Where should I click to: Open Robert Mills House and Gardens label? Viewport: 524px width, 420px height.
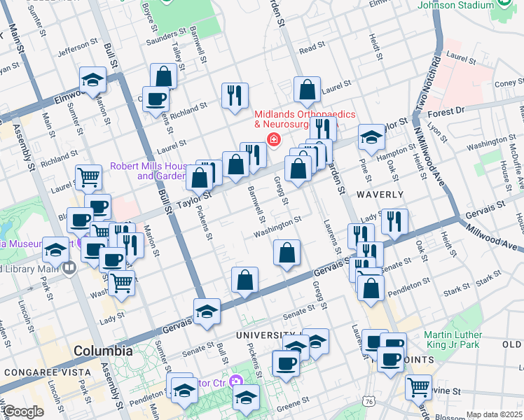[149, 171]
